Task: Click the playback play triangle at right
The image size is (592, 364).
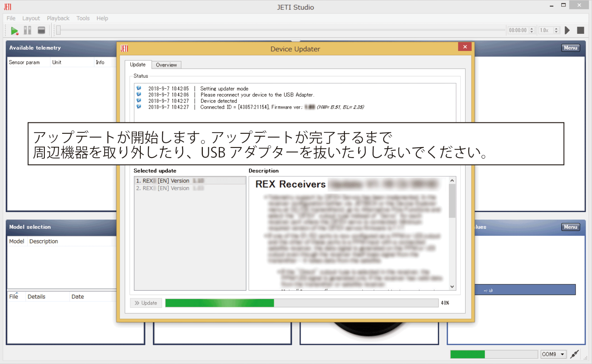Action: (567, 30)
